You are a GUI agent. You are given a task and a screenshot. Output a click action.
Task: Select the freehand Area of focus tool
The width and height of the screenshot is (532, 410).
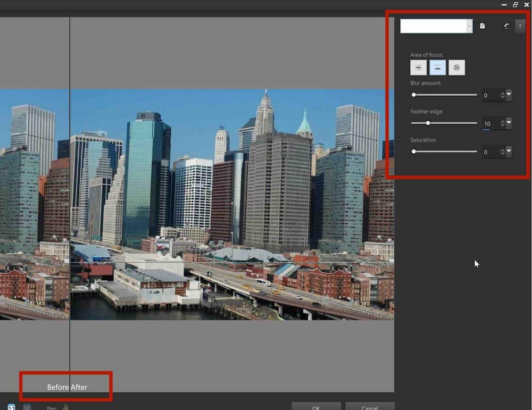click(438, 67)
